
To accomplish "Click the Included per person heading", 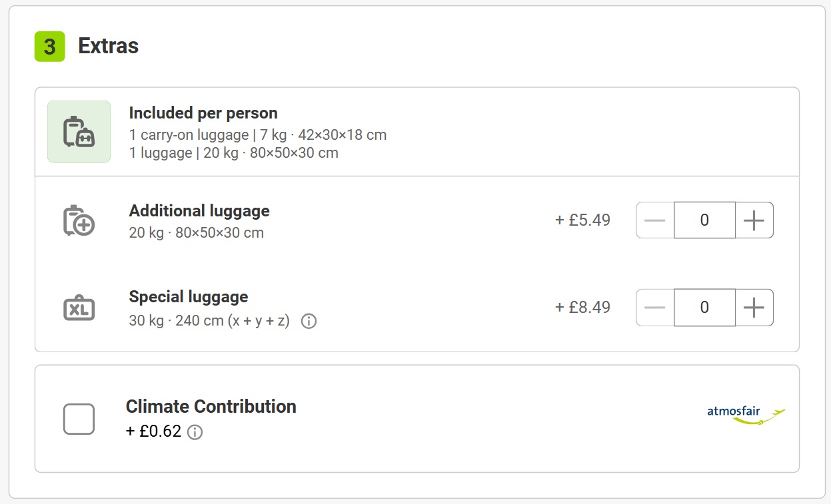I will point(203,113).
